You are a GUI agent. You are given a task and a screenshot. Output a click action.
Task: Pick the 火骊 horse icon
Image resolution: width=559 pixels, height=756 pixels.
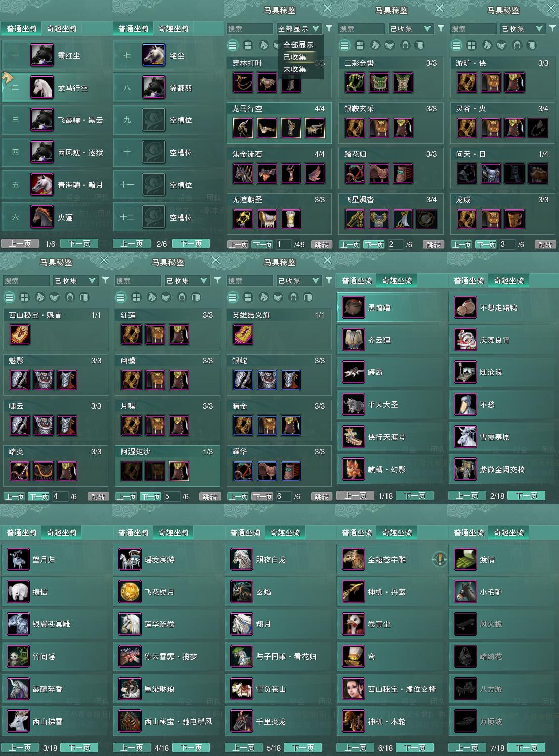tap(42, 217)
